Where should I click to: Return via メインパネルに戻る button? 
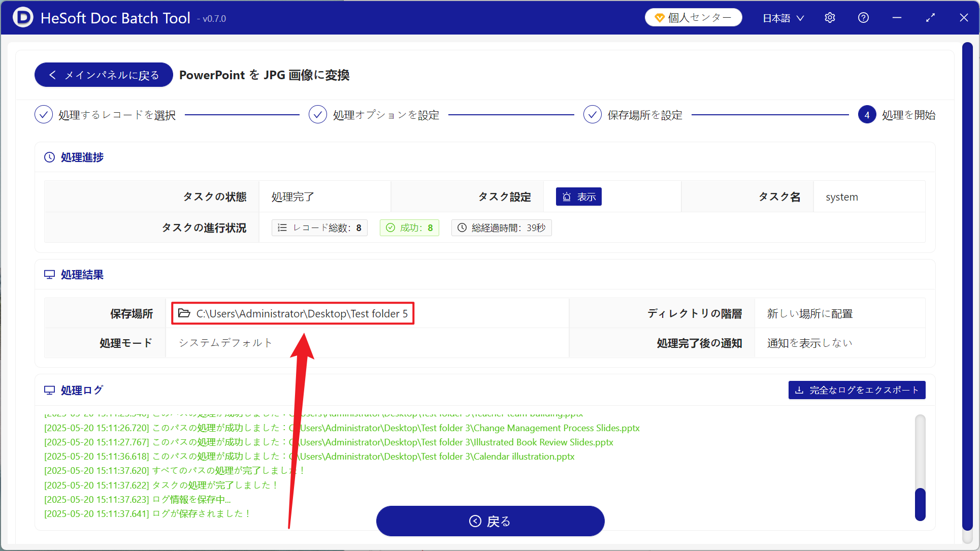tap(104, 75)
